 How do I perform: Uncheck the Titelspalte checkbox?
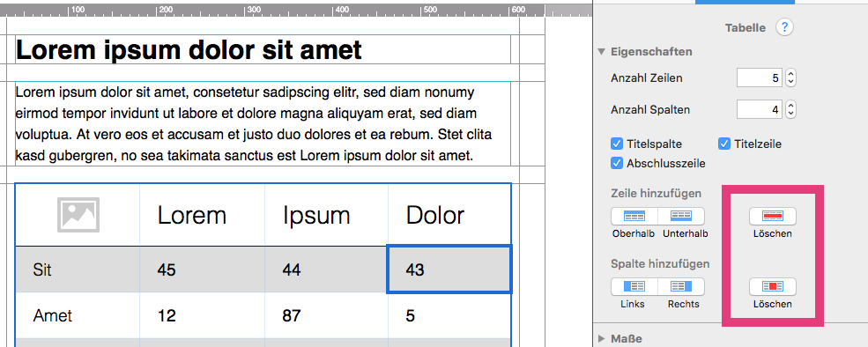[617, 144]
